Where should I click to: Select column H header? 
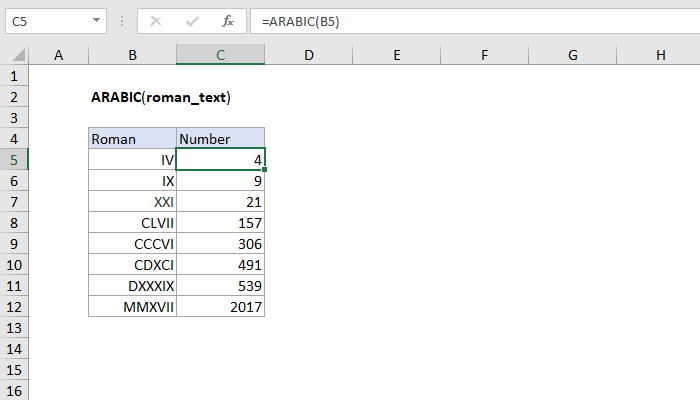(x=658, y=55)
